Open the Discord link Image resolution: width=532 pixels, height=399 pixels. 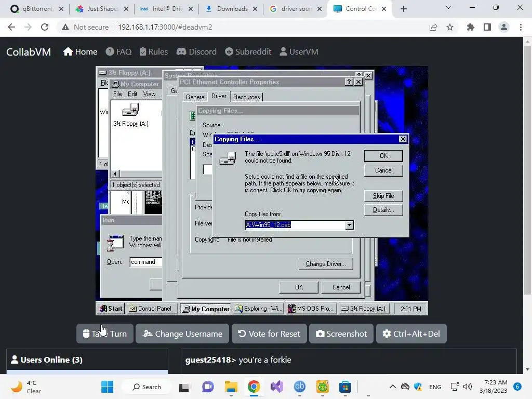(196, 51)
